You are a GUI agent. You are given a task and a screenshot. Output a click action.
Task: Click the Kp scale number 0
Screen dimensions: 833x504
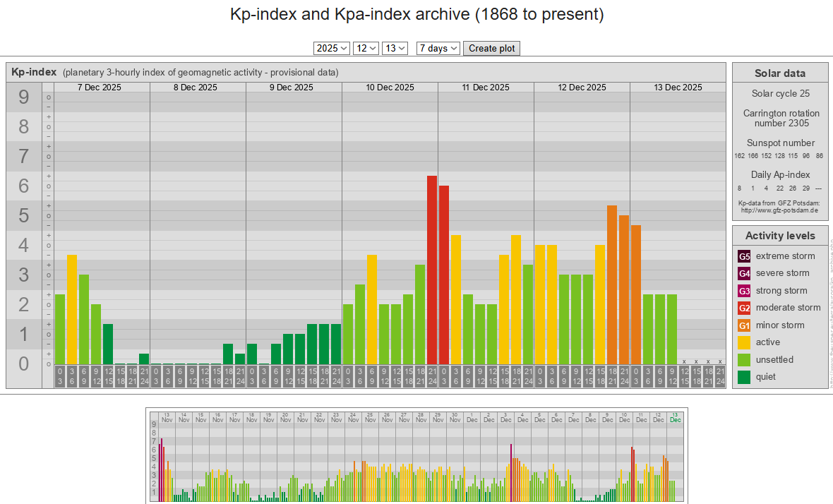pos(23,364)
